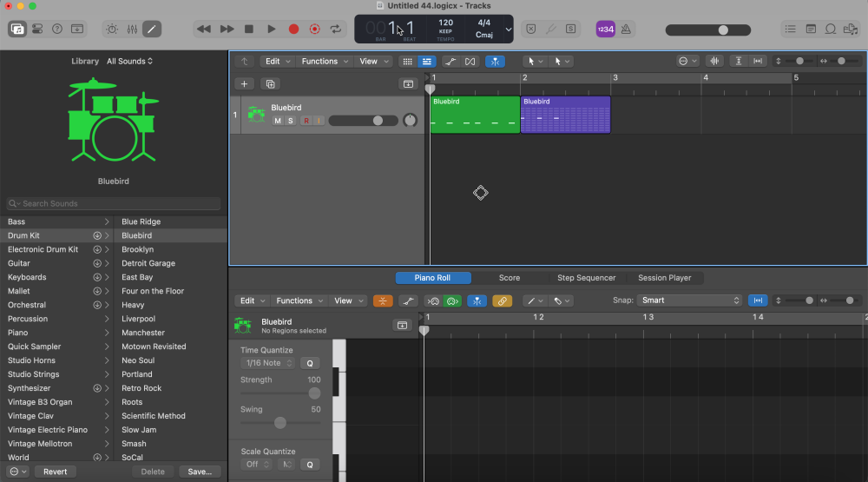Image resolution: width=868 pixels, height=482 pixels.
Task: Record-enable the Bluebird track
Action: [306, 121]
